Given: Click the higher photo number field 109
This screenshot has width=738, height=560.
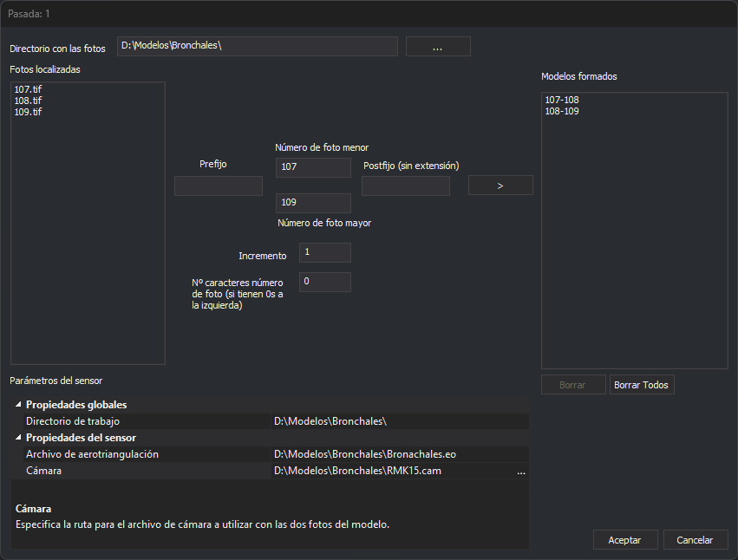Looking at the screenshot, I should click(313, 203).
